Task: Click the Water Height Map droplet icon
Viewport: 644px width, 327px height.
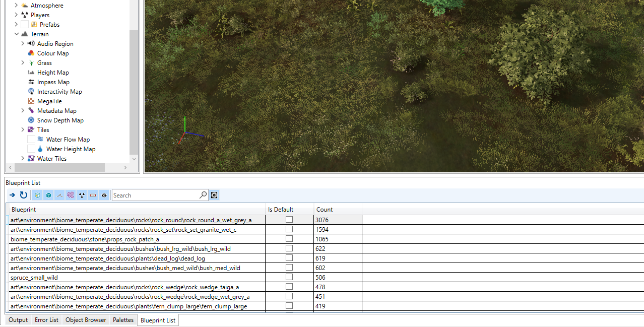Action: tap(40, 149)
